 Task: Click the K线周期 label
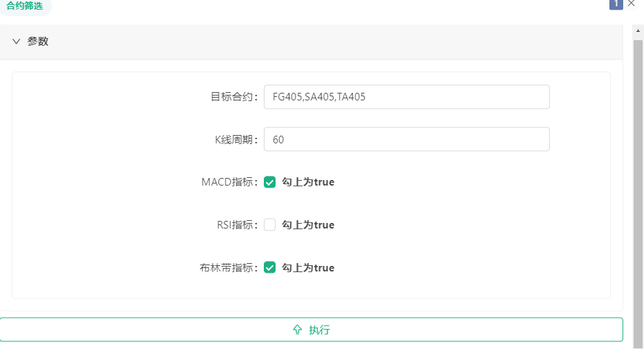tap(237, 140)
